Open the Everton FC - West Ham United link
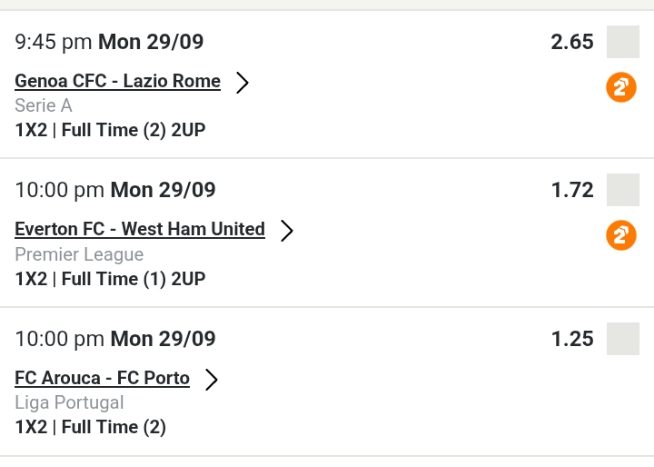This screenshot has width=654, height=467. 139,229
